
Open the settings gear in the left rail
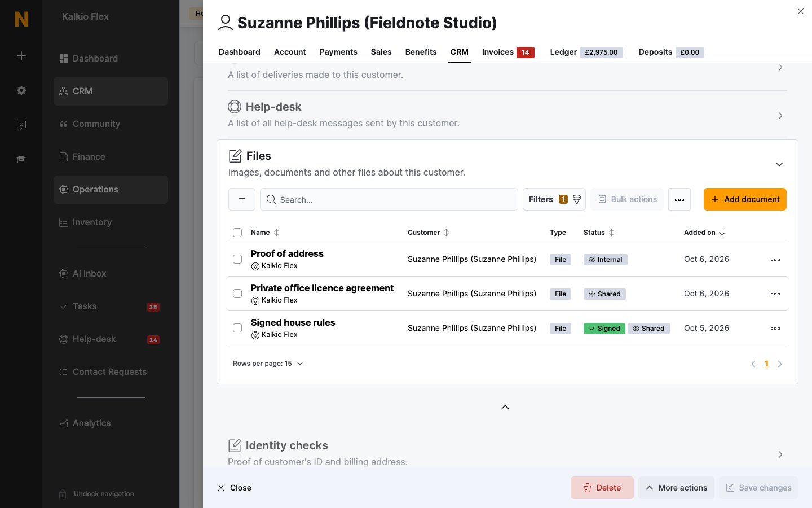pos(21,90)
